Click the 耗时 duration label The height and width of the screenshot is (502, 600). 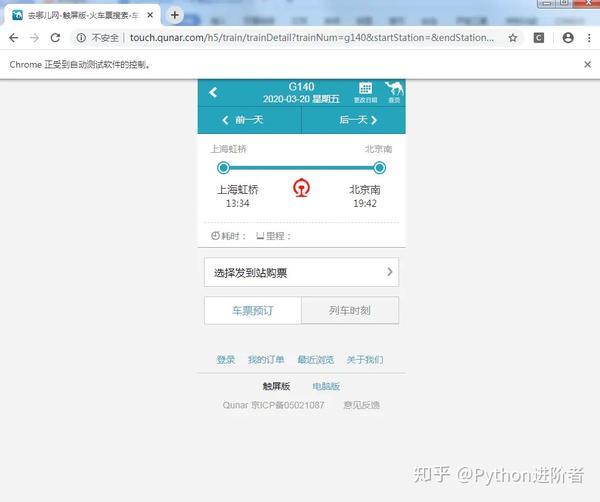tap(228, 236)
